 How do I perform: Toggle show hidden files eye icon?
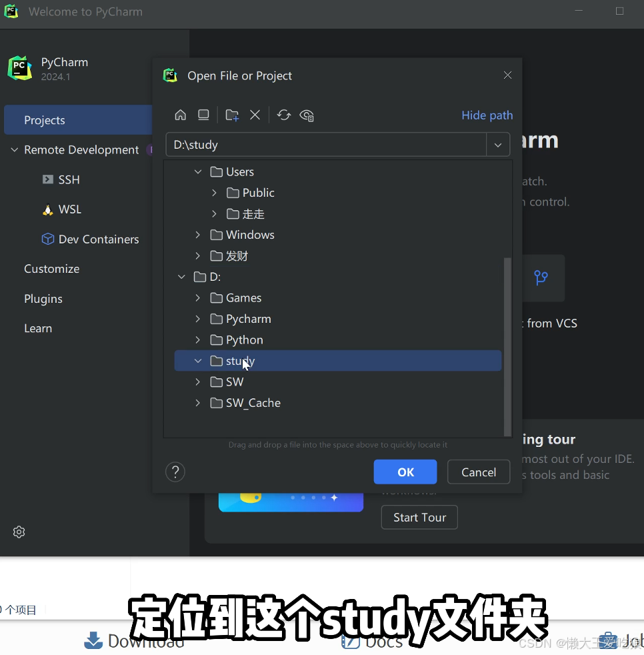[x=307, y=115]
